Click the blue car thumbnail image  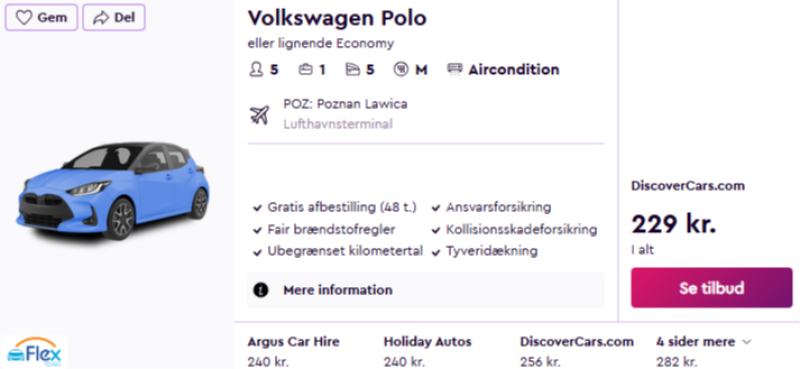[112, 191]
